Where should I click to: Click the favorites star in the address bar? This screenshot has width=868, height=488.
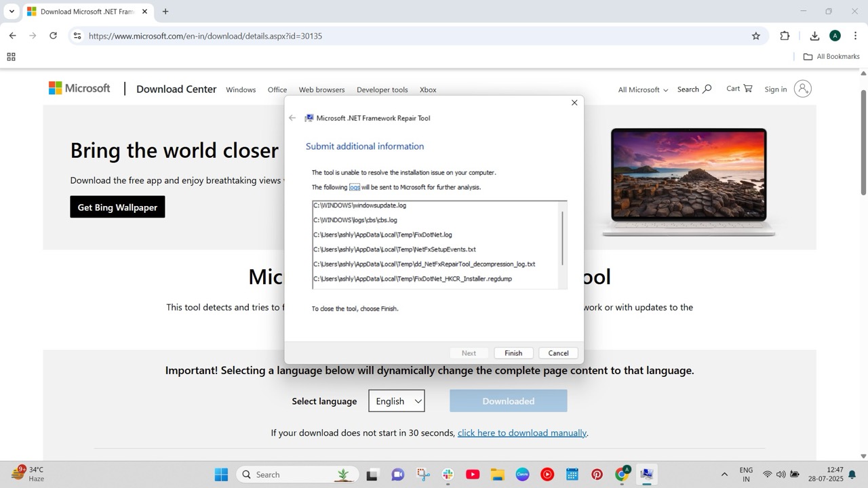pos(755,36)
